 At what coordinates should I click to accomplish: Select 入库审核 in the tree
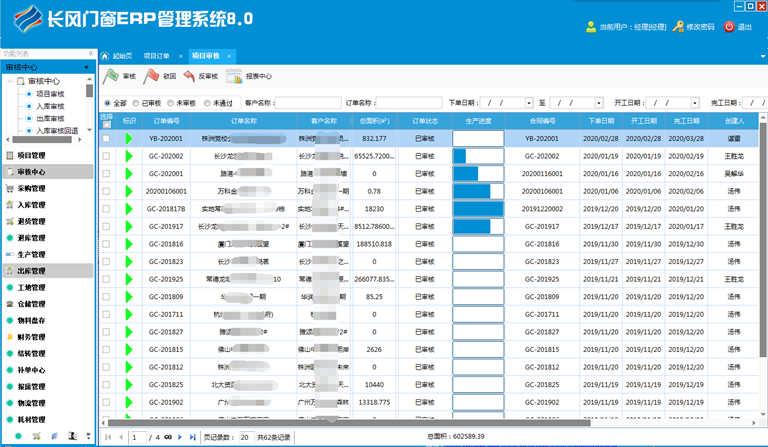click(x=50, y=105)
